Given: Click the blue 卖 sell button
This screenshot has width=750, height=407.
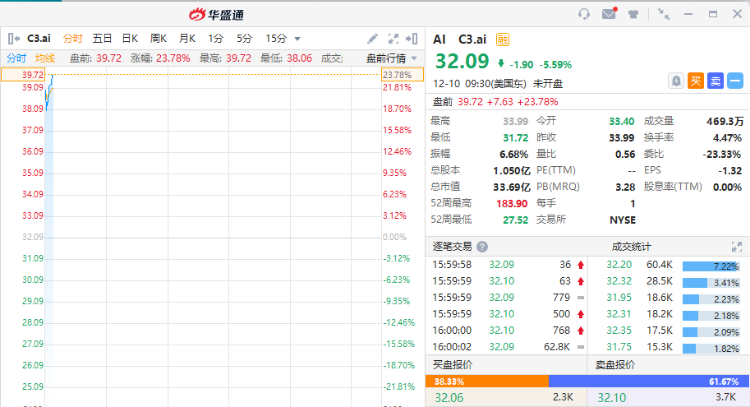Looking at the screenshot, I should (x=715, y=80).
